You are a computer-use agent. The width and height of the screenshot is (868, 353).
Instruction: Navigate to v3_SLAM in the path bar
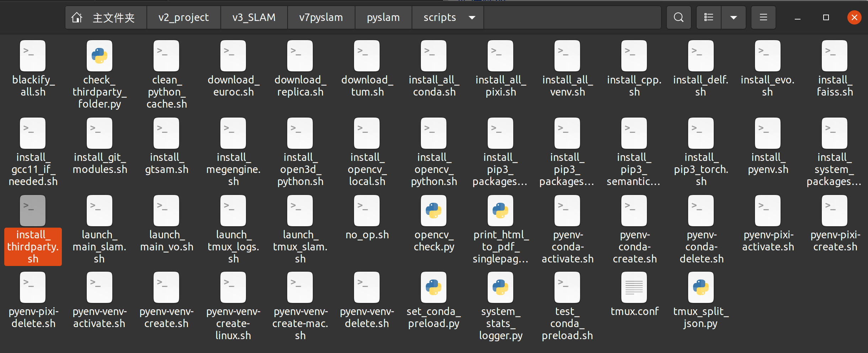254,17
